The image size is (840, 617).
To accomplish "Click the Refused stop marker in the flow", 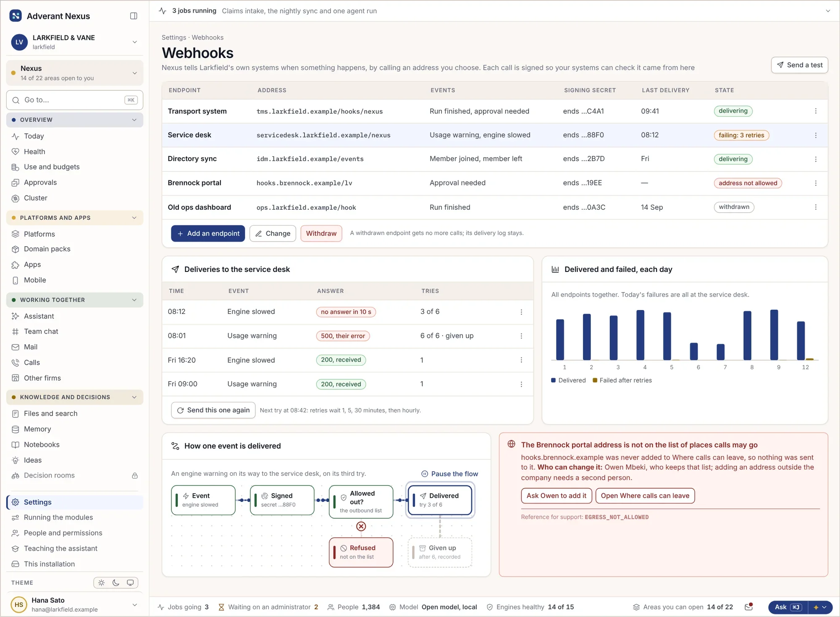I will [361, 526].
